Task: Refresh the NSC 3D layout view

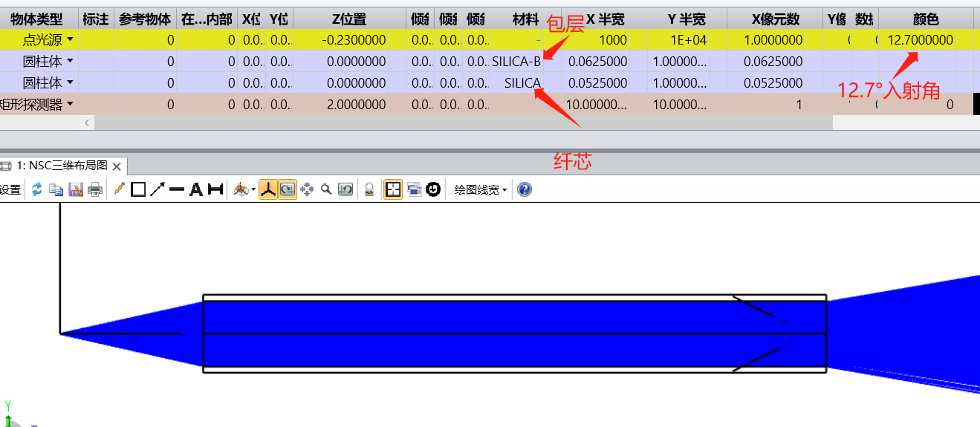Action: pos(36,189)
